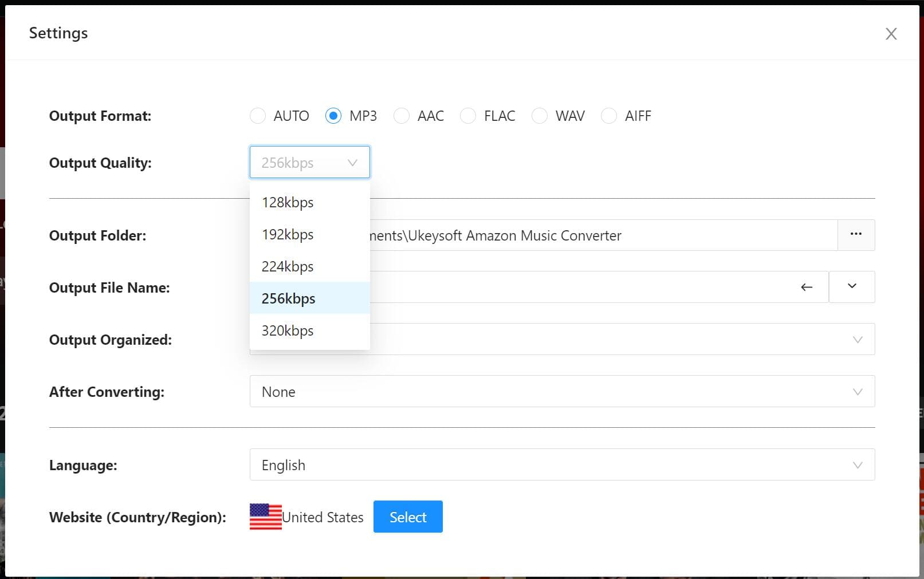Choose AAC as the output format
Viewport: 924px width, 579px height.
tap(401, 116)
